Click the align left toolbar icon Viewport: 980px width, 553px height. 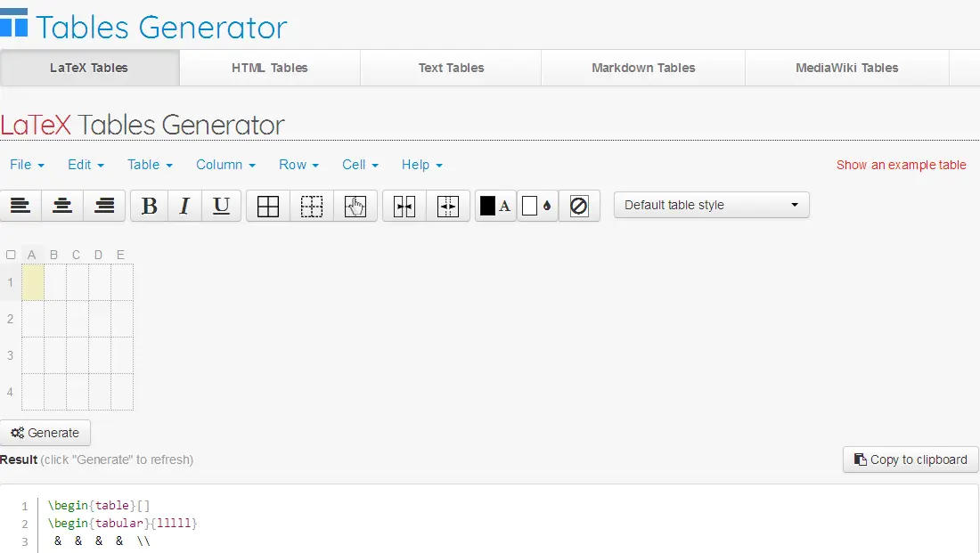click(20, 206)
